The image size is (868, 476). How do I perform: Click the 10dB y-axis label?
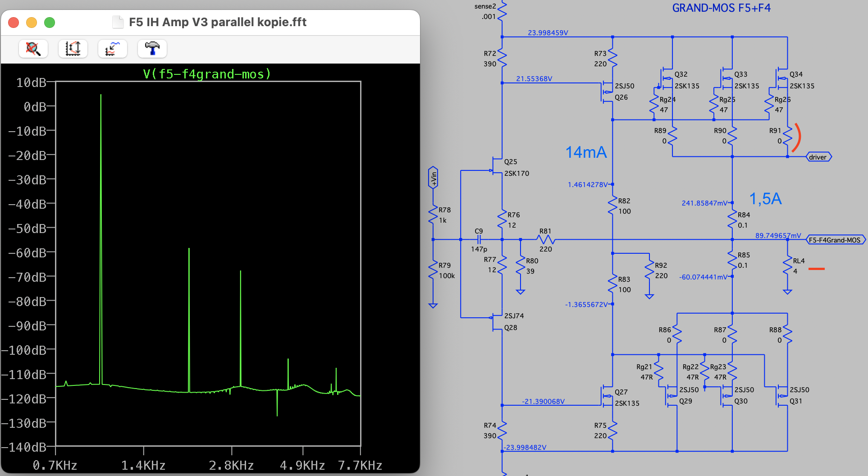pos(32,82)
